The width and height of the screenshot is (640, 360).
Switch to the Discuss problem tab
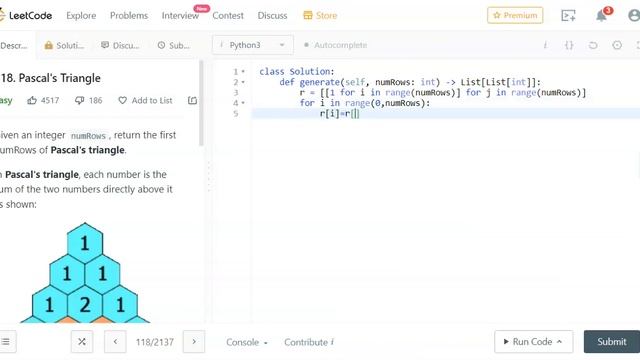120,45
